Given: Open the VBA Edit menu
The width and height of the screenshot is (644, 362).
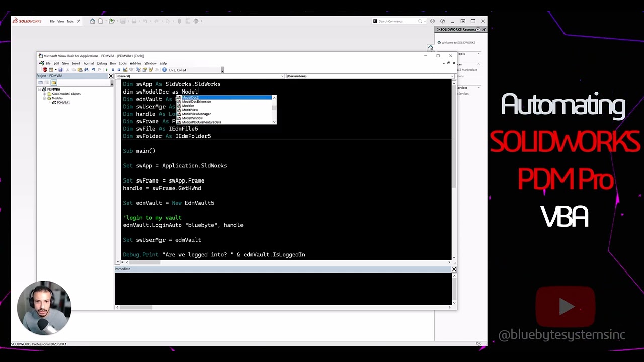Looking at the screenshot, I should tap(56, 63).
